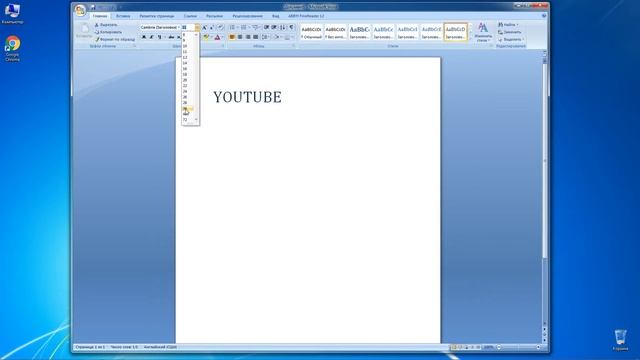Open Change Styles (Изменить стили) dropdown
640x360 pixels.
[x=483, y=32]
